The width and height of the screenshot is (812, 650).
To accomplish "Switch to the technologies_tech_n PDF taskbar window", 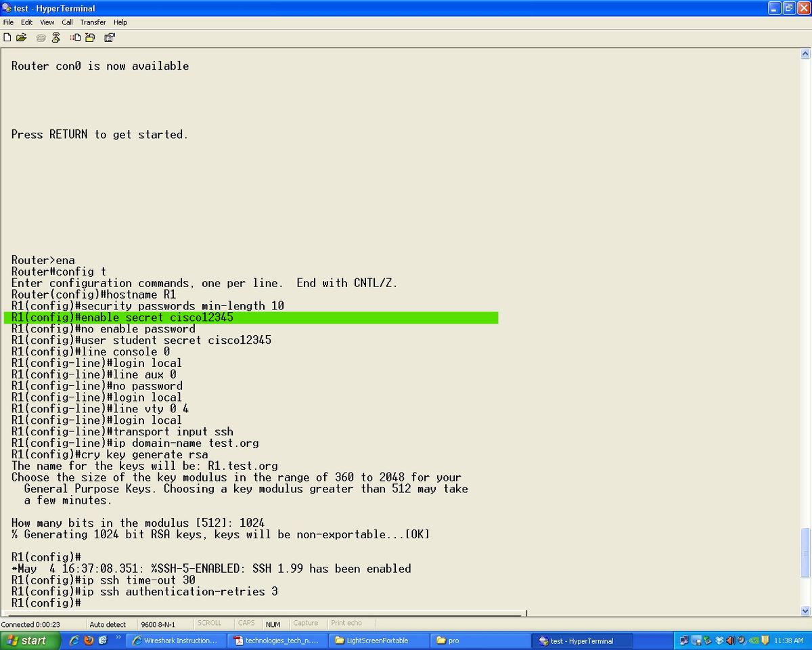I will [277, 641].
